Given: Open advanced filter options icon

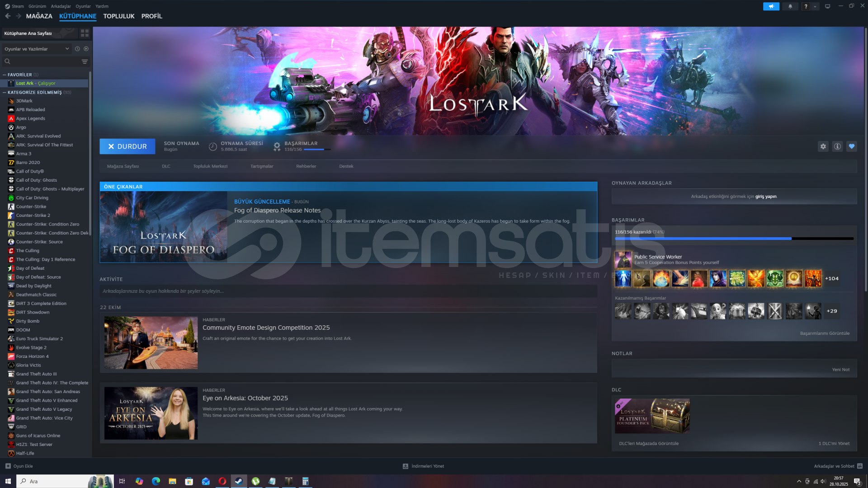Looking at the screenshot, I should point(85,61).
